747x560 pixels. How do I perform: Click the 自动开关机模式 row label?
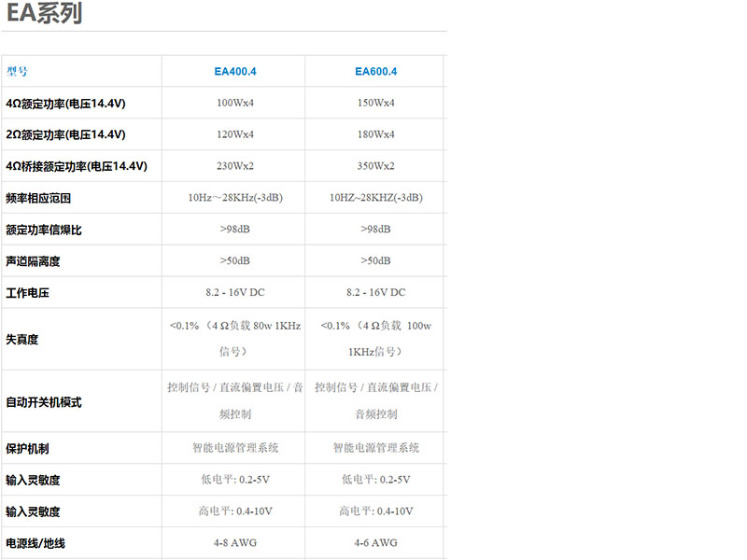[44, 402]
